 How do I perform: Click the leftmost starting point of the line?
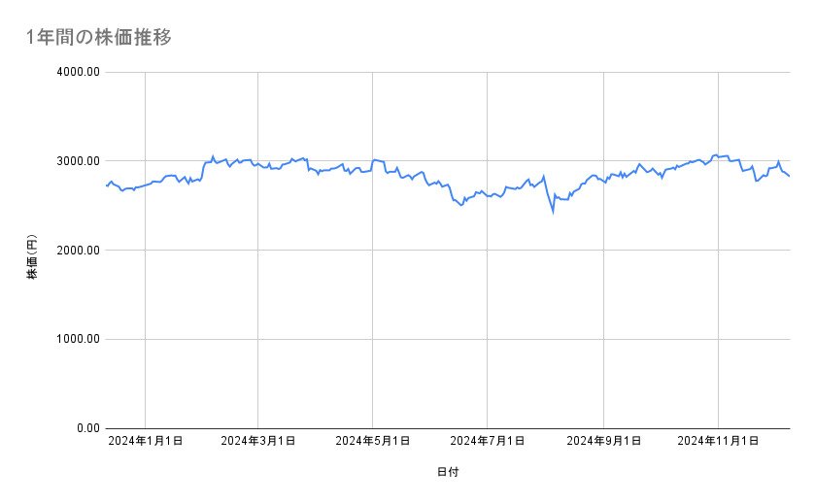[x=106, y=185]
